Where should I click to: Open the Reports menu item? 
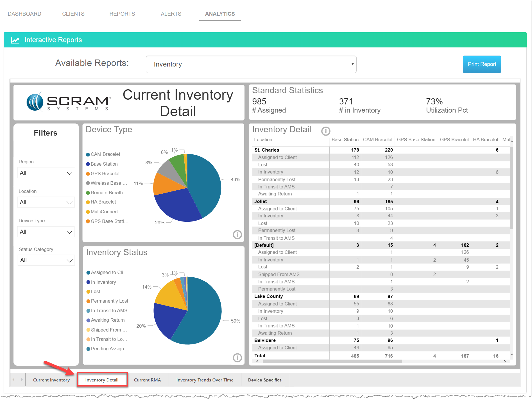[x=122, y=14]
